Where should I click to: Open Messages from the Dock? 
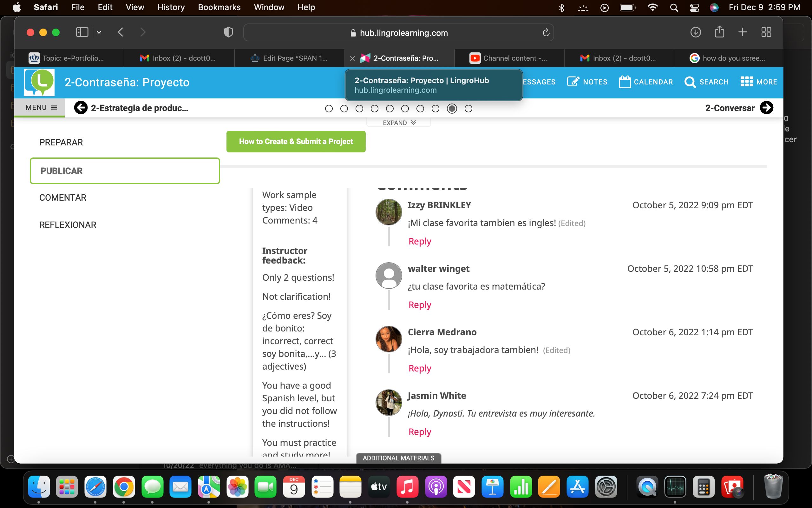[x=152, y=486]
